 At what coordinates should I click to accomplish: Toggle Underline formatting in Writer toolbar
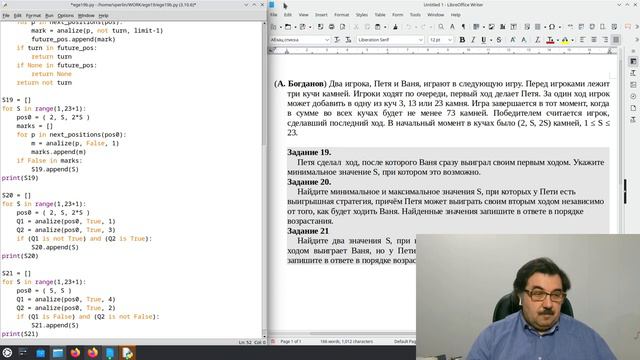point(483,40)
